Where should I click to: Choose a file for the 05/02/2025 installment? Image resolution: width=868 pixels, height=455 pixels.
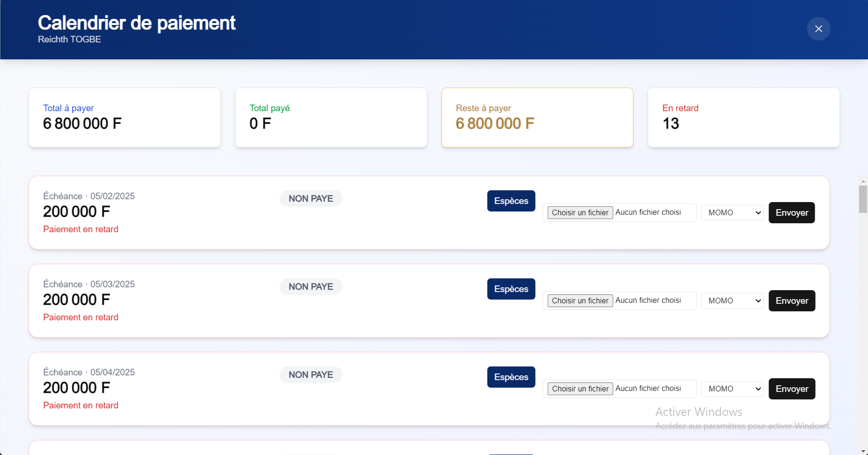pyautogui.click(x=580, y=213)
